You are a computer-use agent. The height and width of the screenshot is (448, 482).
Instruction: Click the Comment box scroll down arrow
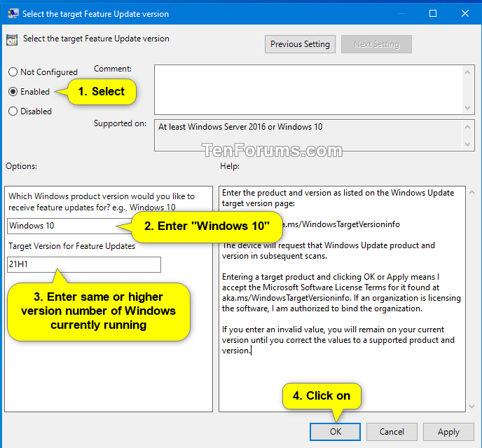[468, 108]
